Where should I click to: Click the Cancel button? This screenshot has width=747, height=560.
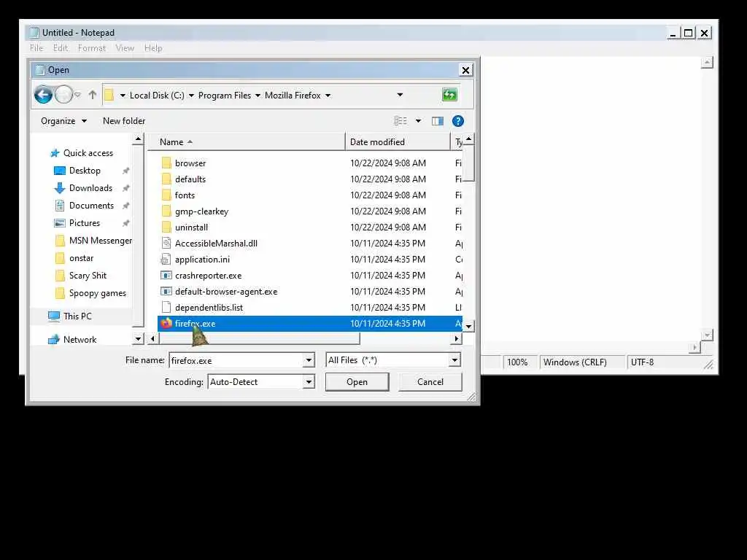click(x=430, y=382)
